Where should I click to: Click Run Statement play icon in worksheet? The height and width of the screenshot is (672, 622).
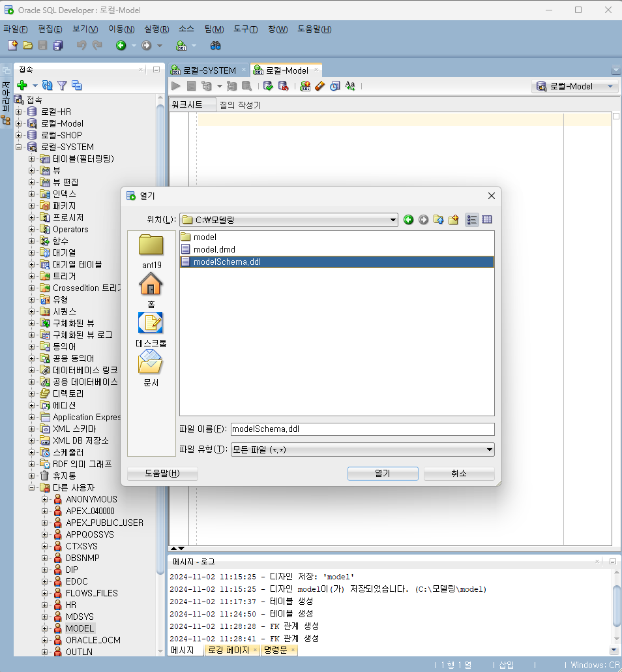[175, 86]
